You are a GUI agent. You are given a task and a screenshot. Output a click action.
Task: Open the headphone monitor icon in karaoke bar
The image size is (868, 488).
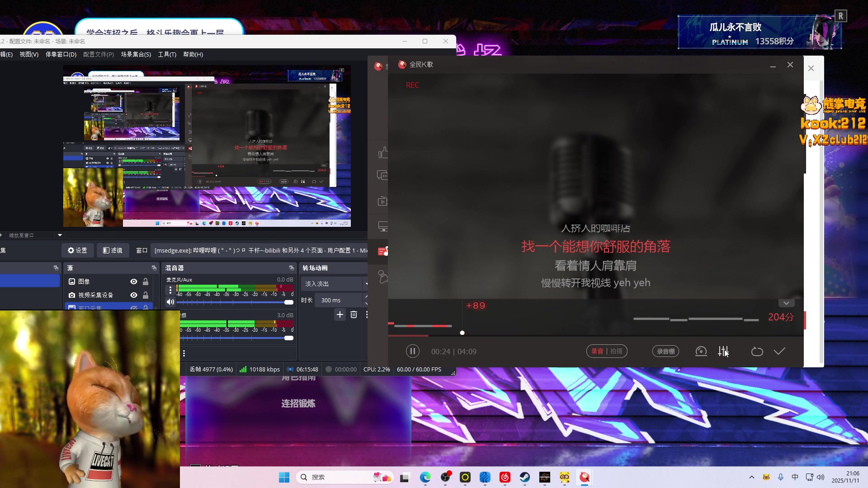(x=701, y=352)
